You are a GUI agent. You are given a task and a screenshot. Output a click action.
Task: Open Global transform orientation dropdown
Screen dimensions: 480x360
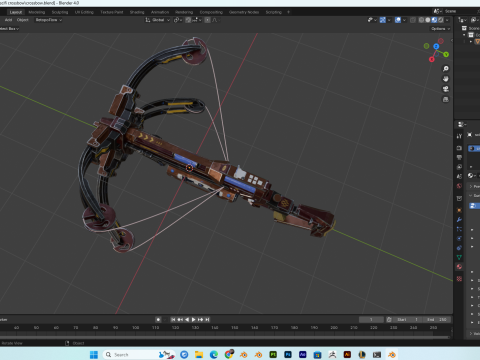(158, 20)
